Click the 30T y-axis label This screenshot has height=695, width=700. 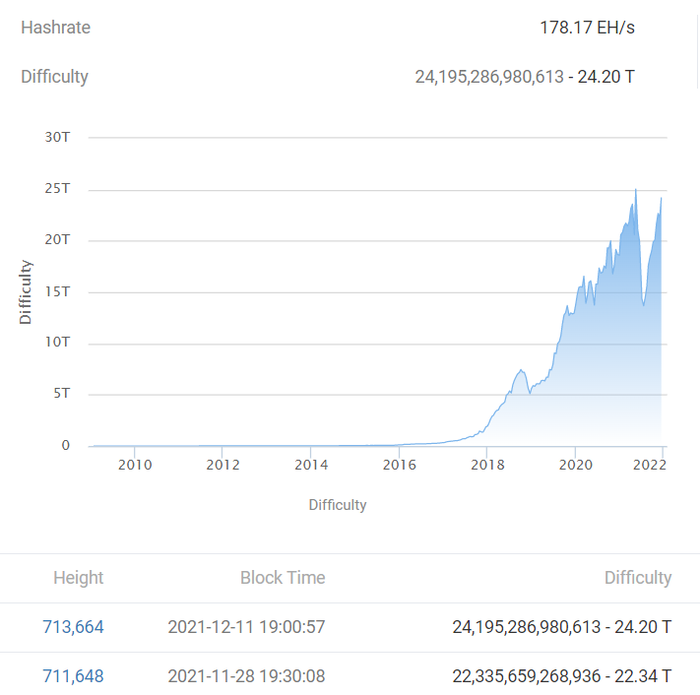(57, 137)
